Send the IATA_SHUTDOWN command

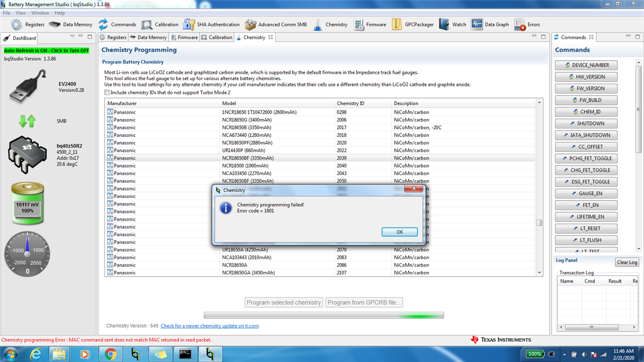point(586,135)
